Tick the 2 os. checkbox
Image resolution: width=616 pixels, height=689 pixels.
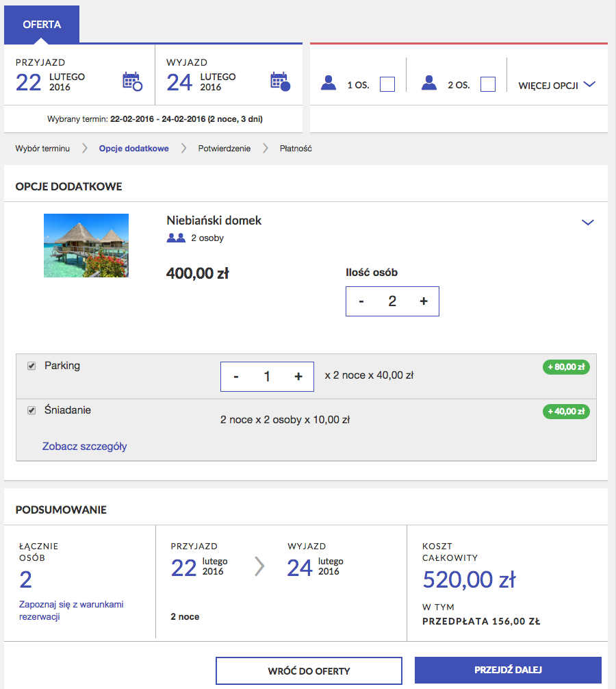(488, 84)
